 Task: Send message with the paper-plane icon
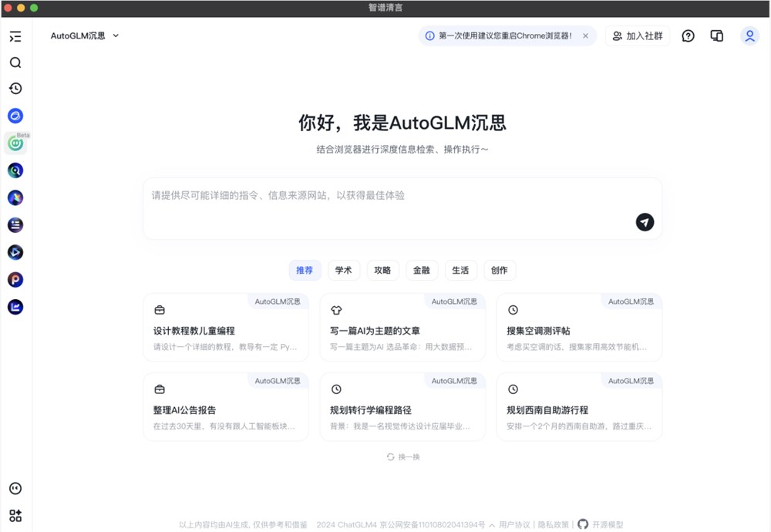(645, 222)
